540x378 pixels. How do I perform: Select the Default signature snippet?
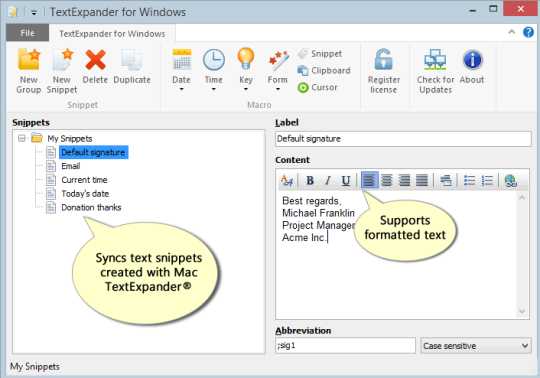pos(93,152)
